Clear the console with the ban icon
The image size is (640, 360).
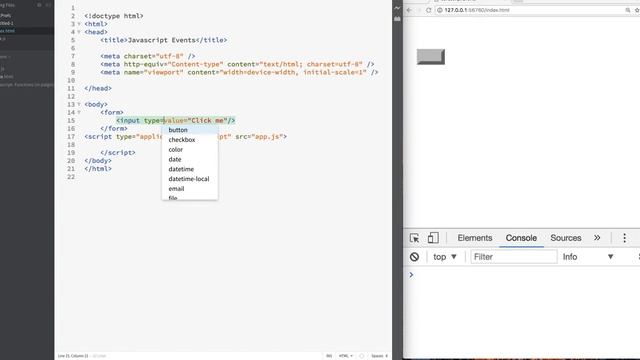tap(414, 257)
